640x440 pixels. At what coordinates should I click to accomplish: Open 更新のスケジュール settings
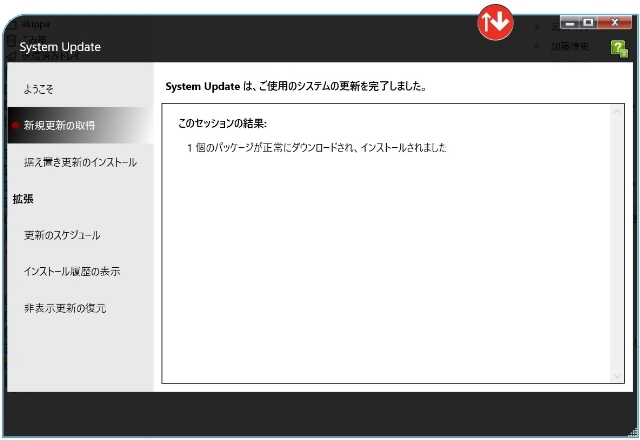62,235
